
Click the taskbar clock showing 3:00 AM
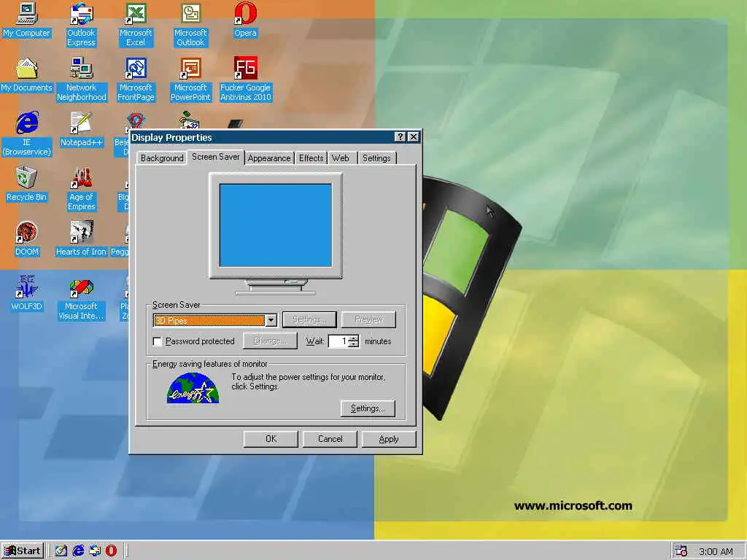pyautogui.click(x=716, y=551)
